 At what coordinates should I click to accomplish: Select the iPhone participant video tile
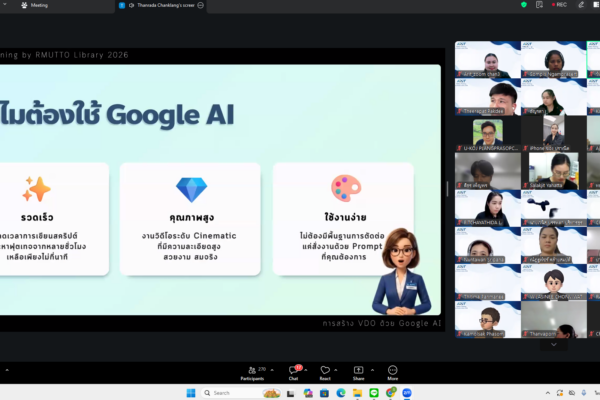pos(554,134)
